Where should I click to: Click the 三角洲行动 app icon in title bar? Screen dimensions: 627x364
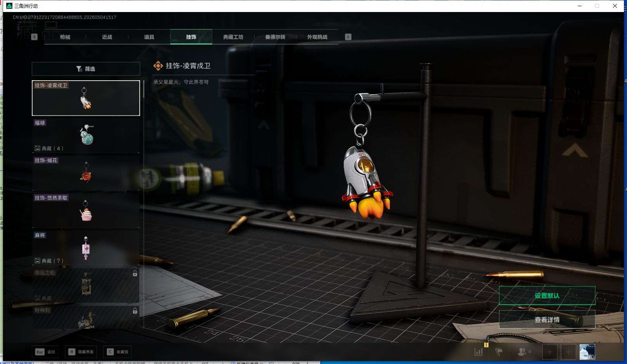(9, 6)
